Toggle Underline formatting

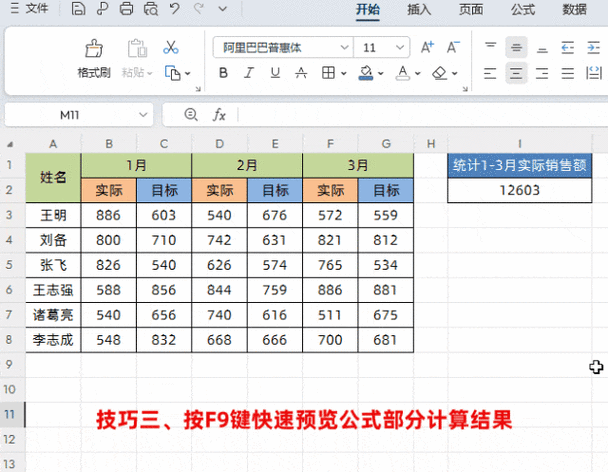pos(275,73)
